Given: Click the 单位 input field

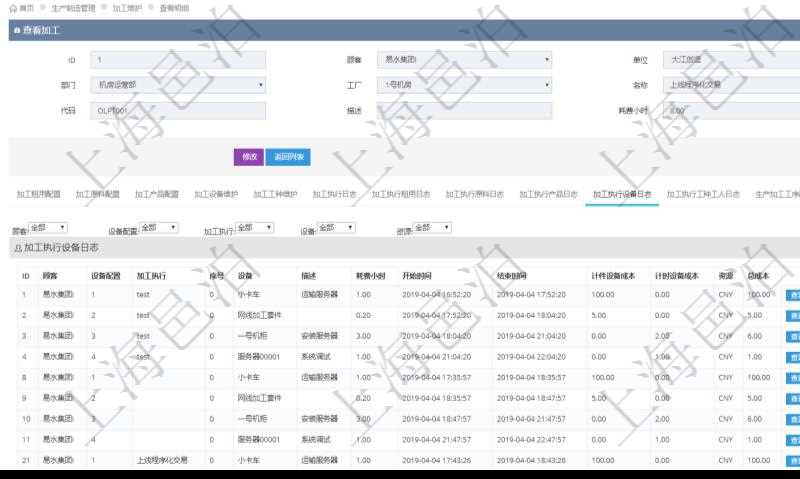Looking at the screenshot, I should pos(732,60).
